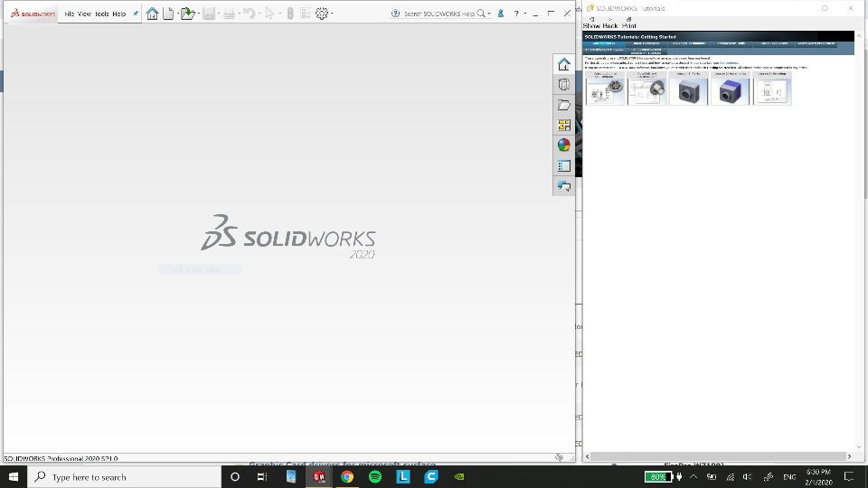
Task: Expand the Options gear dropdown arrow
Action: [332, 14]
